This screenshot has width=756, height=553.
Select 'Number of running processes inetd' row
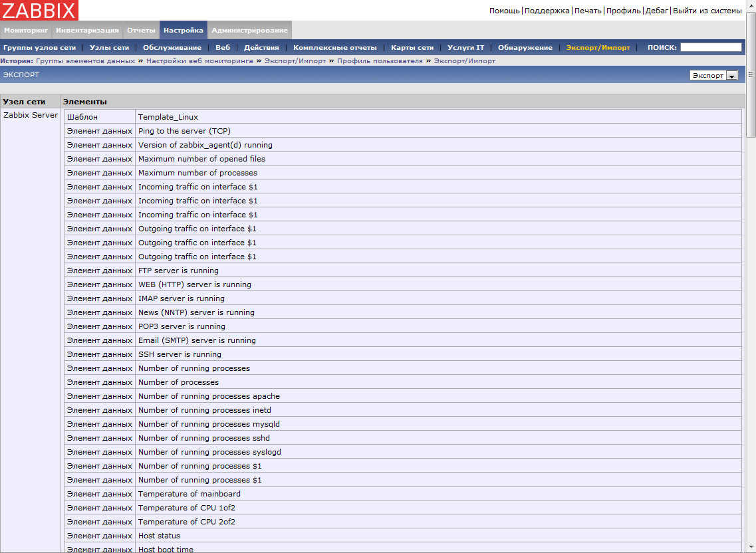click(x=403, y=410)
